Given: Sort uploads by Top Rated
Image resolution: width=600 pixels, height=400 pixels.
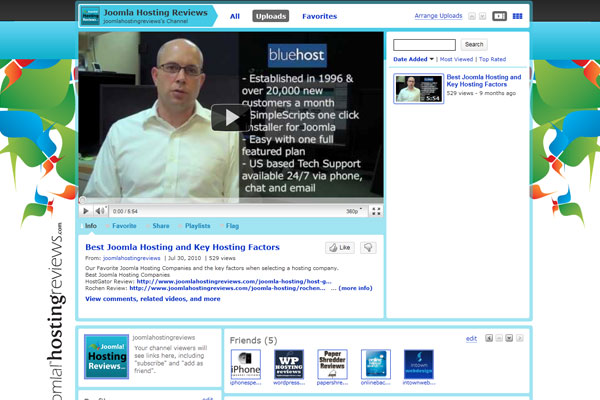Looking at the screenshot, I should [492, 59].
